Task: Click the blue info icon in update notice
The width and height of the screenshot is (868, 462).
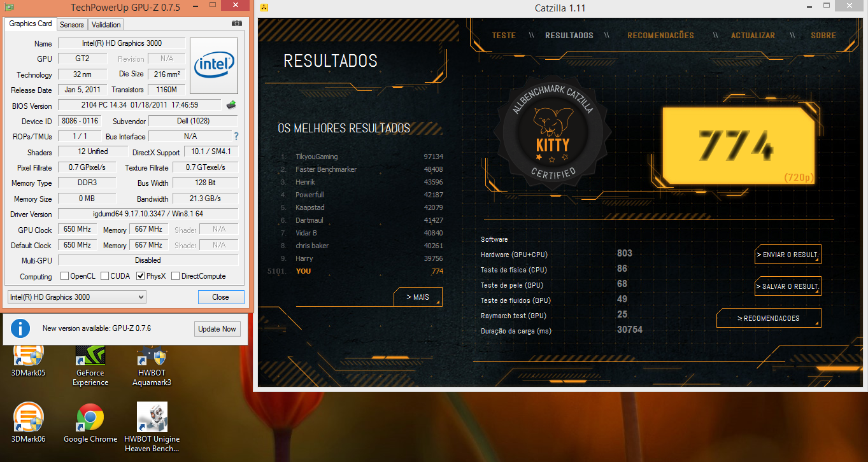Action: point(20,328)
